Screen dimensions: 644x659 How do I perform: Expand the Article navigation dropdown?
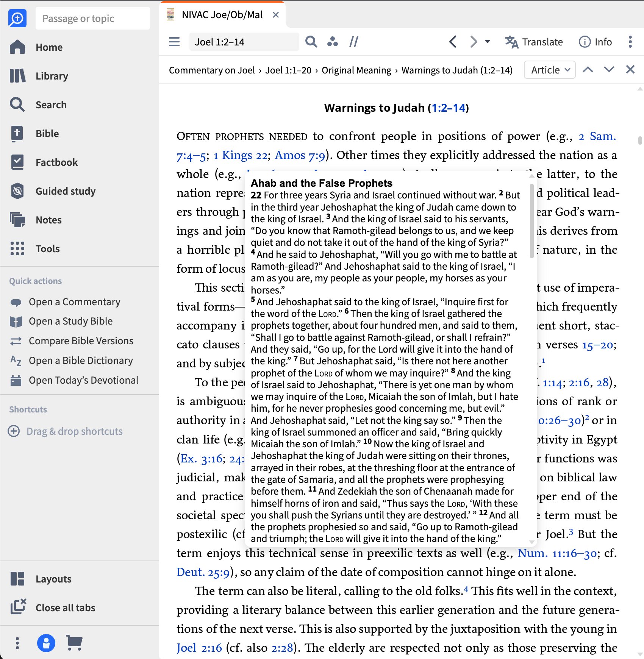point(550,70)
